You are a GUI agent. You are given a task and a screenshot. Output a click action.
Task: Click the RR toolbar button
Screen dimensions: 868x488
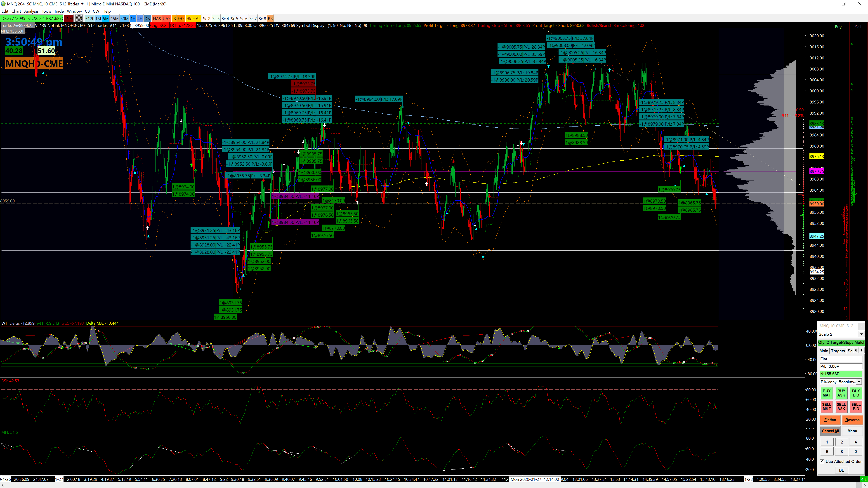[271, 19]
